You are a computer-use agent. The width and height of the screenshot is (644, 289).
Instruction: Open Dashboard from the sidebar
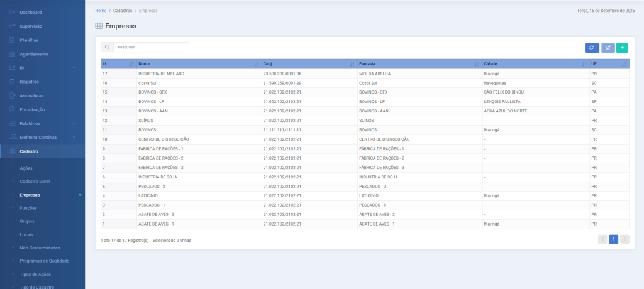click(x=30, y=13)
